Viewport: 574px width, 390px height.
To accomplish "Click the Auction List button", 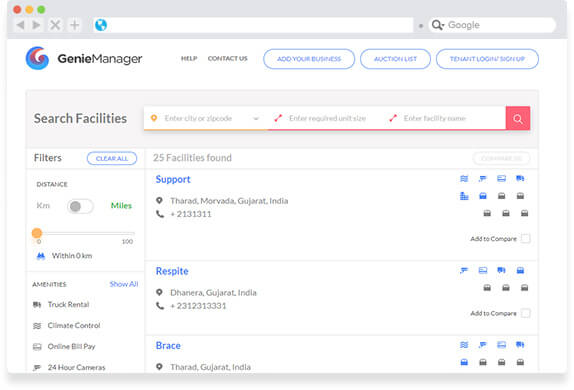I will pos(395,59).
